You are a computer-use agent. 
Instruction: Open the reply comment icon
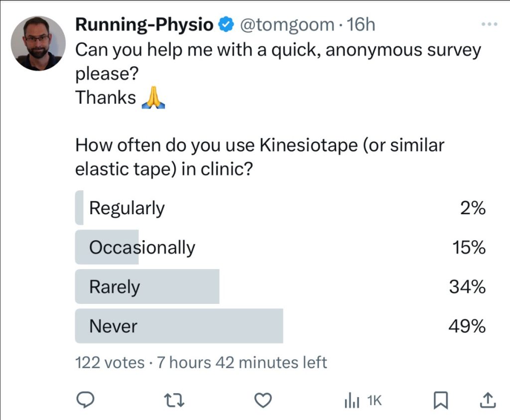coord(85,400)
